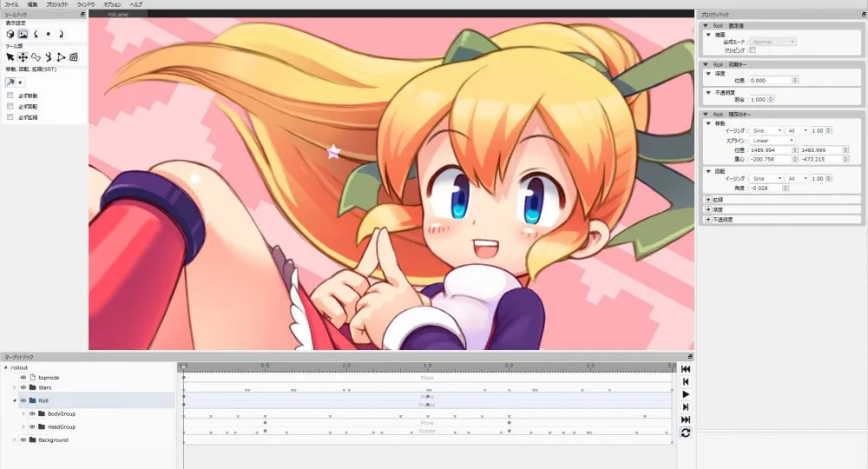Click the cube icon in display settings
868x469 pixels.
(x=10, y=34)
